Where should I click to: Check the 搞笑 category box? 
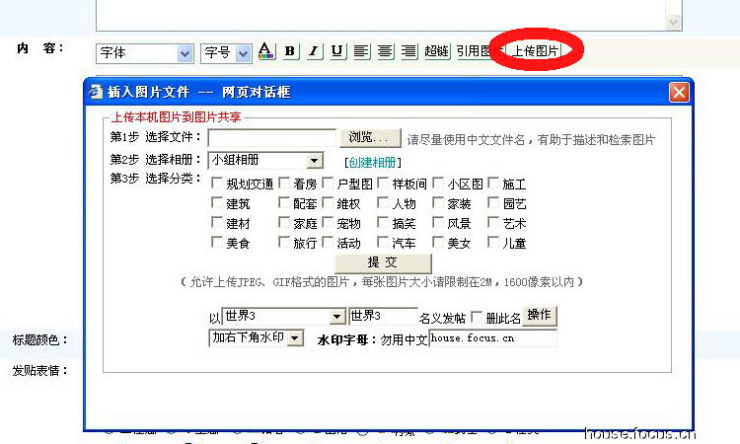point(383,222)
